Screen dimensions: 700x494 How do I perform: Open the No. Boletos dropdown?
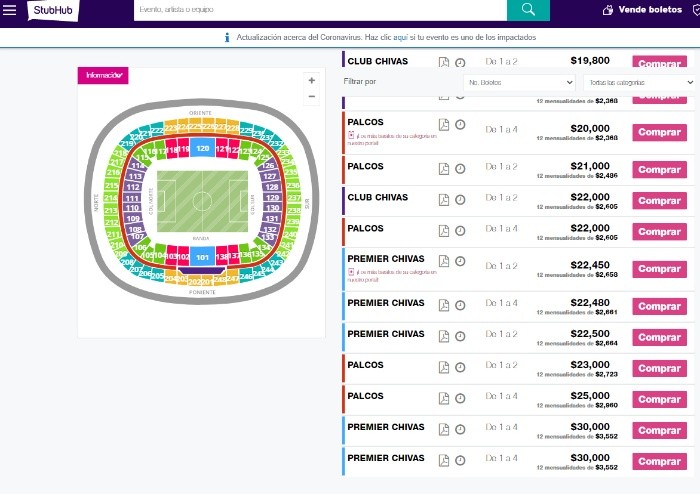coord(519,82)
